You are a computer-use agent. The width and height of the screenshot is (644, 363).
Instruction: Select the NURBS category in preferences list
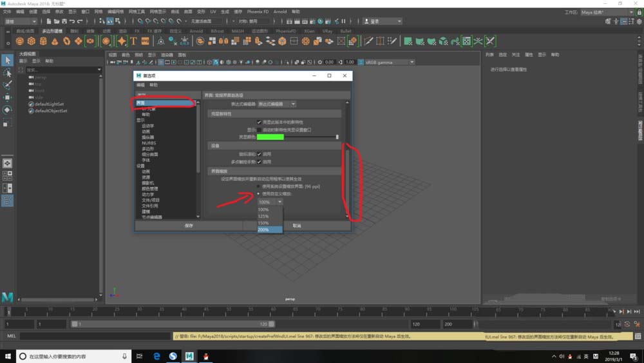(149, 142)
